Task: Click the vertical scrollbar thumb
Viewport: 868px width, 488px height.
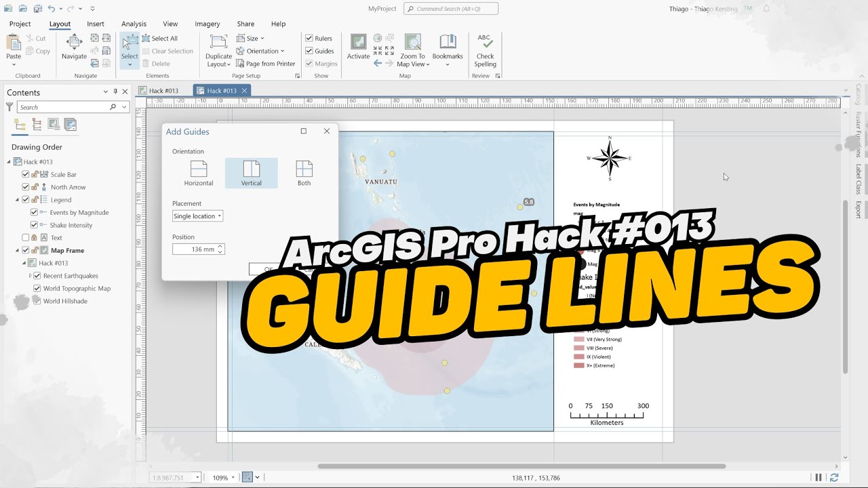Action: [845, 286]
